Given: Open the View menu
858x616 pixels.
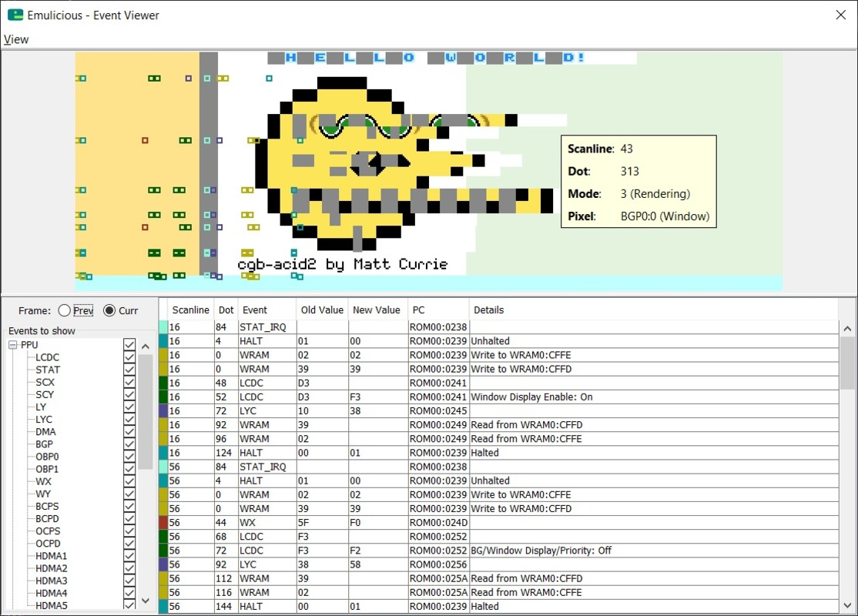Looking at the screenshot, I should pos(16,39).
